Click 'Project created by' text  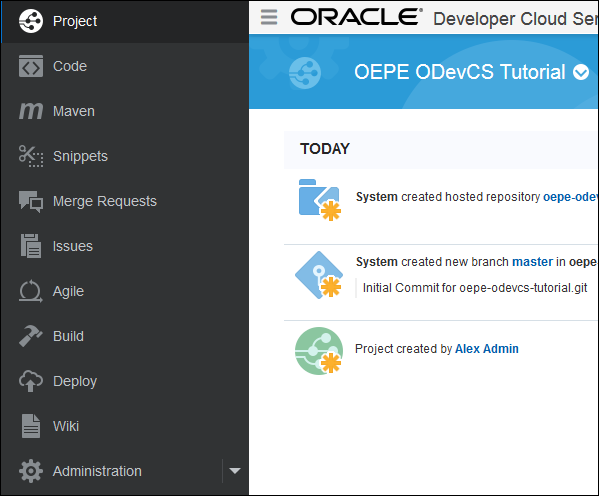(x=403, y=349)
